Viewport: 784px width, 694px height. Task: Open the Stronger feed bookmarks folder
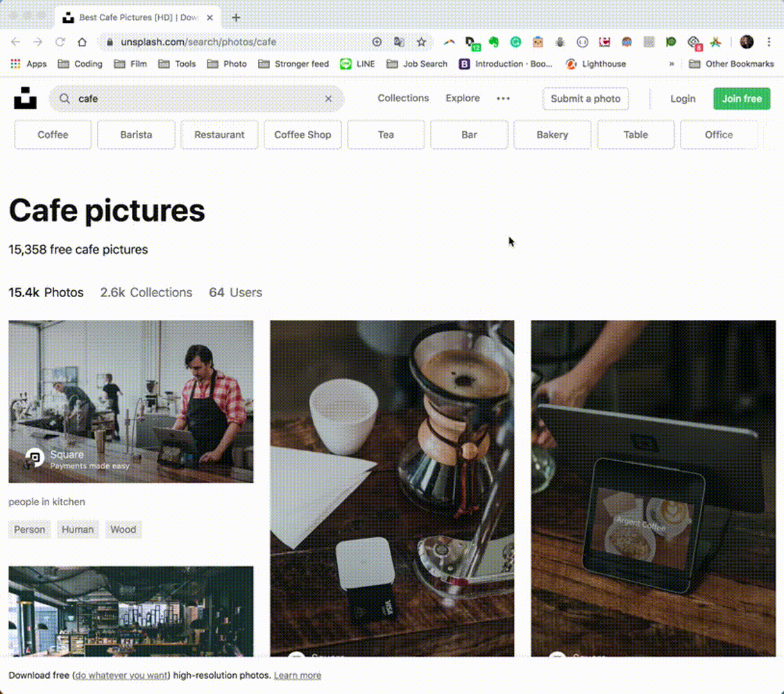[293, 64]
